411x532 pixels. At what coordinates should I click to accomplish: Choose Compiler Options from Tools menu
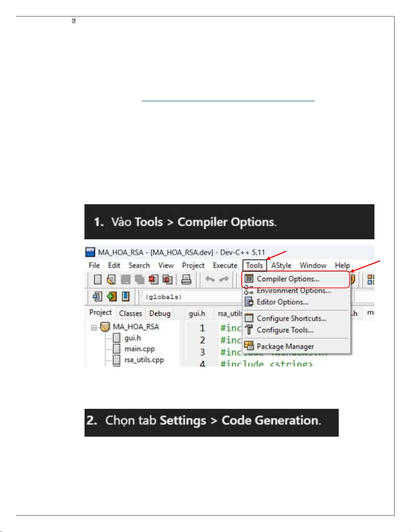coord(288,279)
